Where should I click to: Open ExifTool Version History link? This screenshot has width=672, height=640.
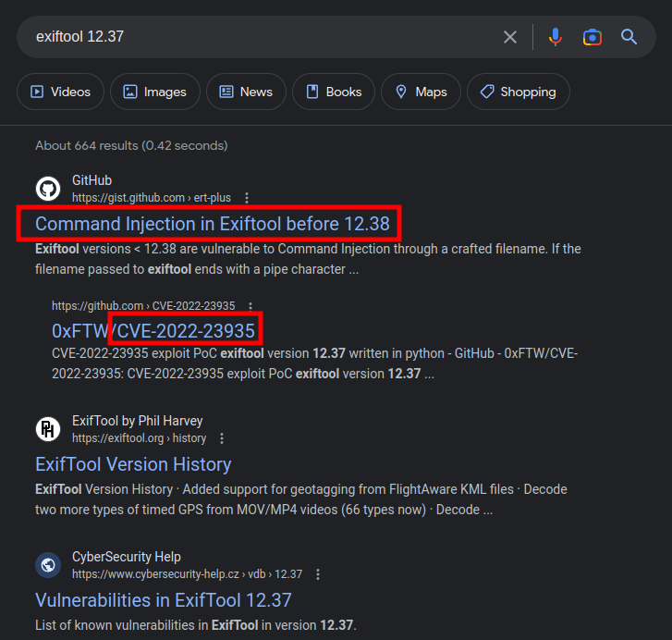coord(133,464)
